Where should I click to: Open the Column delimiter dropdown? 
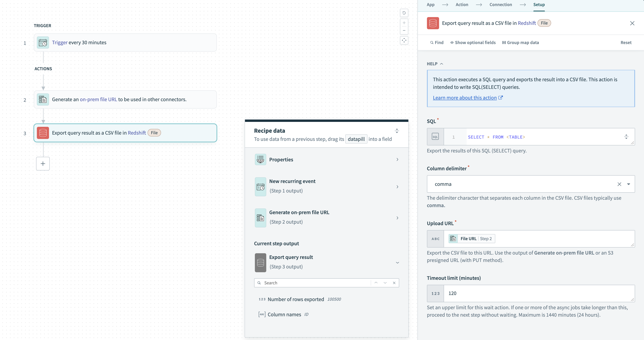[x=629, y=184]
